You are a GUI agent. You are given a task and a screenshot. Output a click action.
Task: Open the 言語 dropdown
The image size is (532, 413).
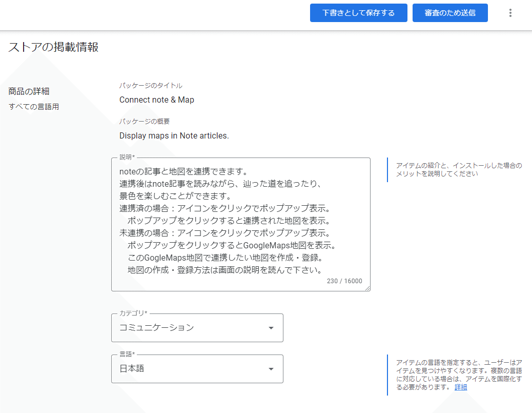(x=197, y=369)
